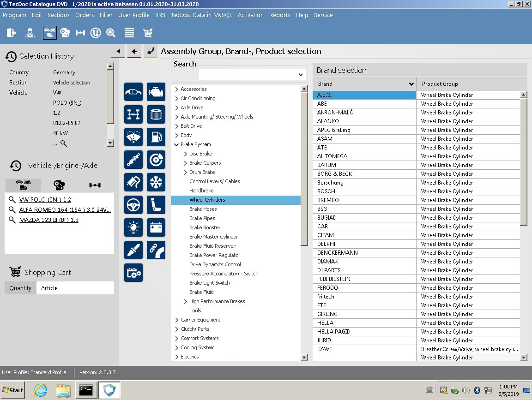This screenshot has height=400, width=532.
Task: Open the Brand column filter dropdown arrow
Action: pyautogui.click(x=411, y=84)
